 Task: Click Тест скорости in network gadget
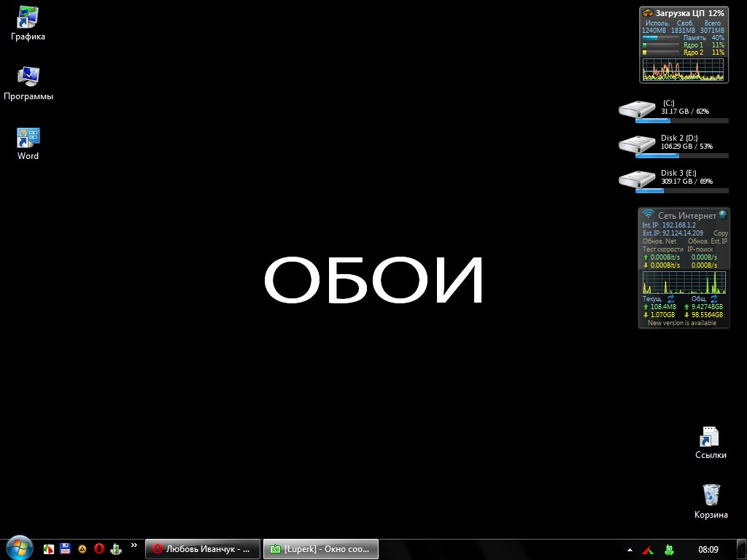662,249
